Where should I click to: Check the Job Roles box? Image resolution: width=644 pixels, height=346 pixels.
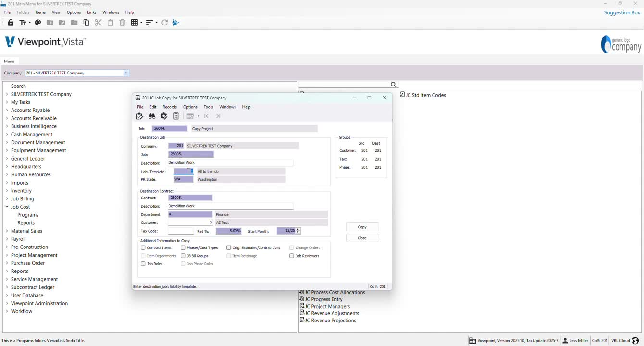click(x=143, y=264)
